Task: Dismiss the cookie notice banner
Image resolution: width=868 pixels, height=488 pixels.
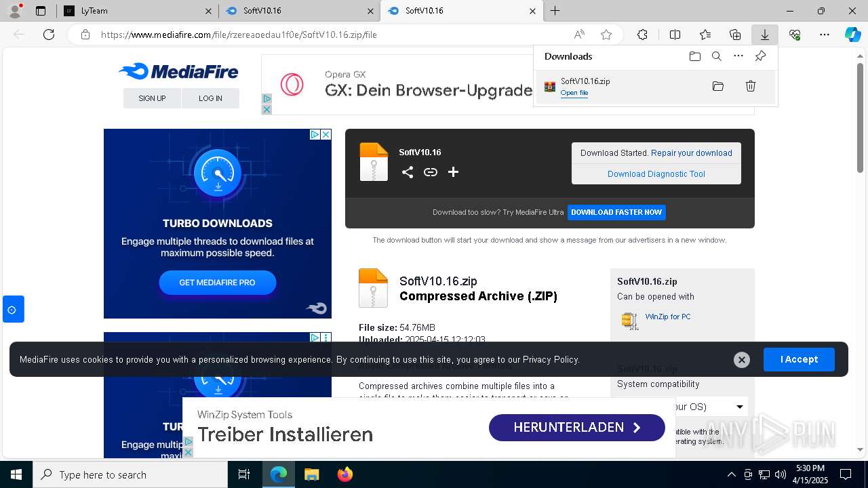Action: point(742,360)
